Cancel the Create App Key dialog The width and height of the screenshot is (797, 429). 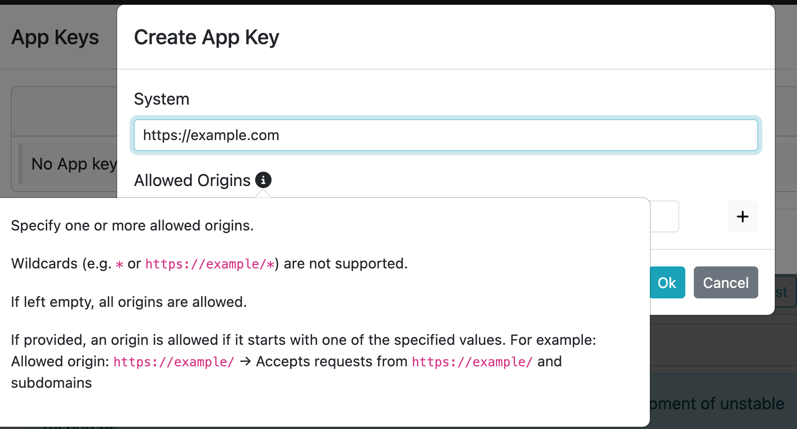[725, 283]
